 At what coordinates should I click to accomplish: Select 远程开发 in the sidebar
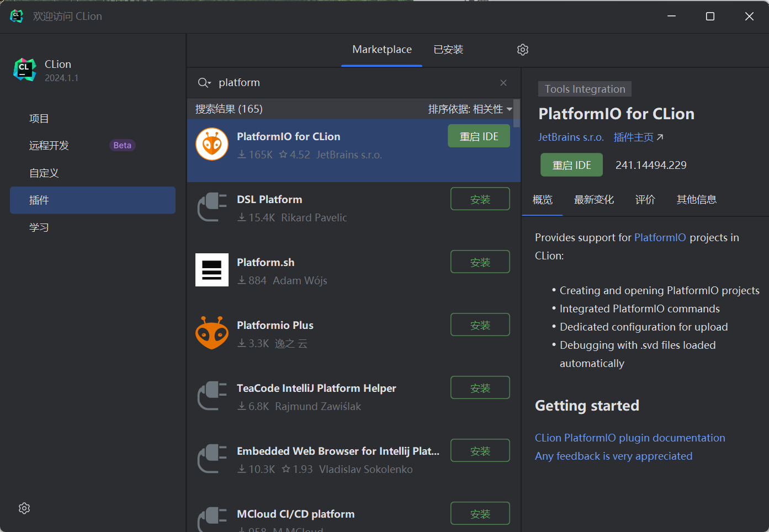(x=93, y=146)
